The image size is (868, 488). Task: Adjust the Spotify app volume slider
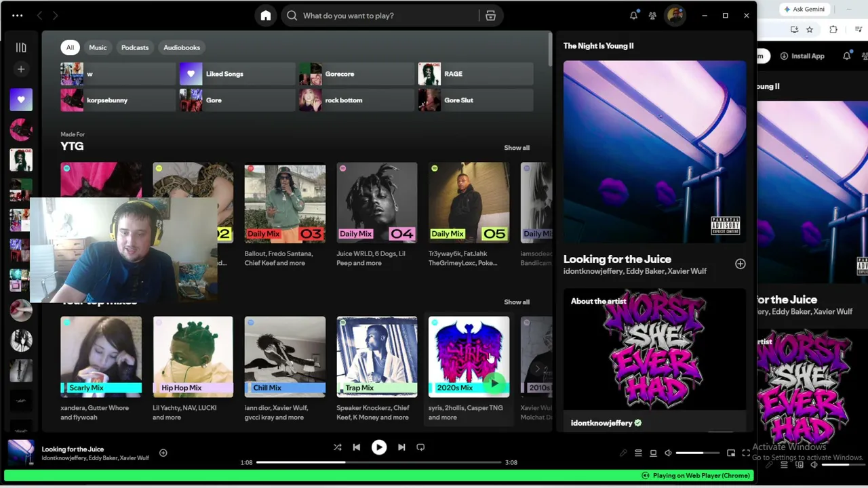tap(698, 453)
